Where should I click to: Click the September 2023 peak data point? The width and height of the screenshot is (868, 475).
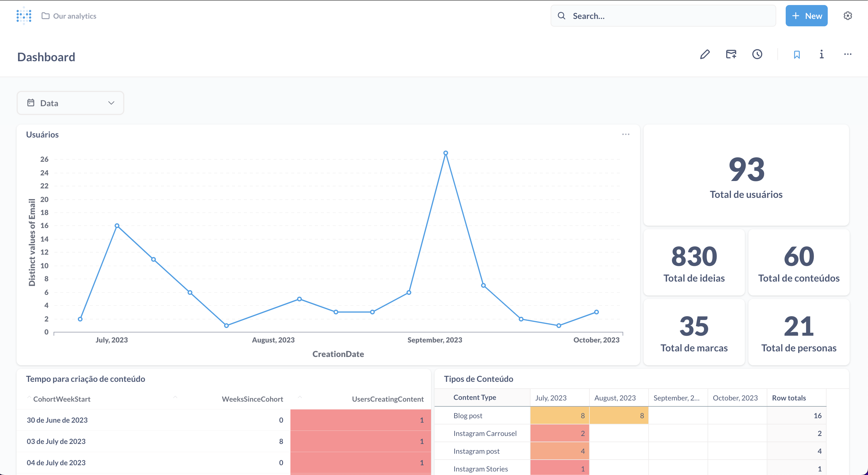tap(446, 153)
